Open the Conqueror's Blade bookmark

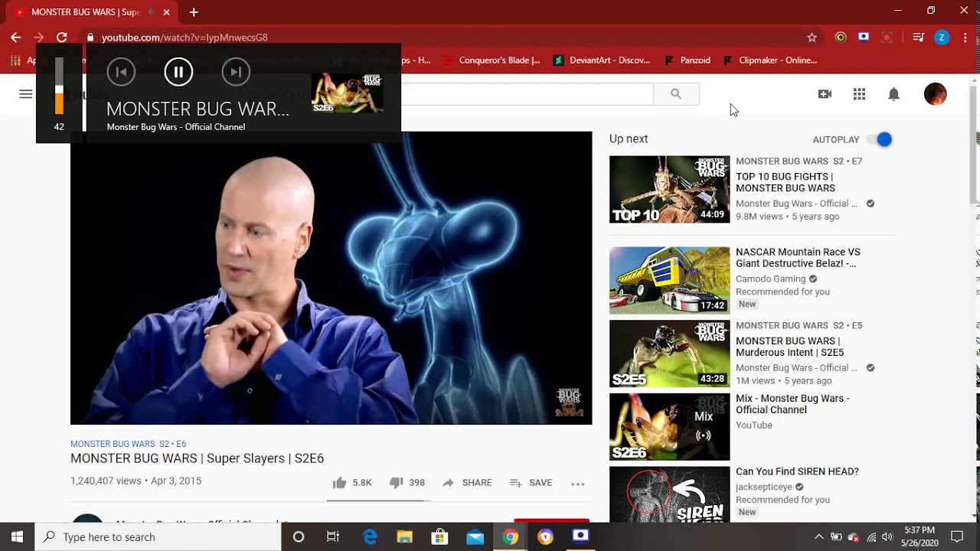(492, 60)
